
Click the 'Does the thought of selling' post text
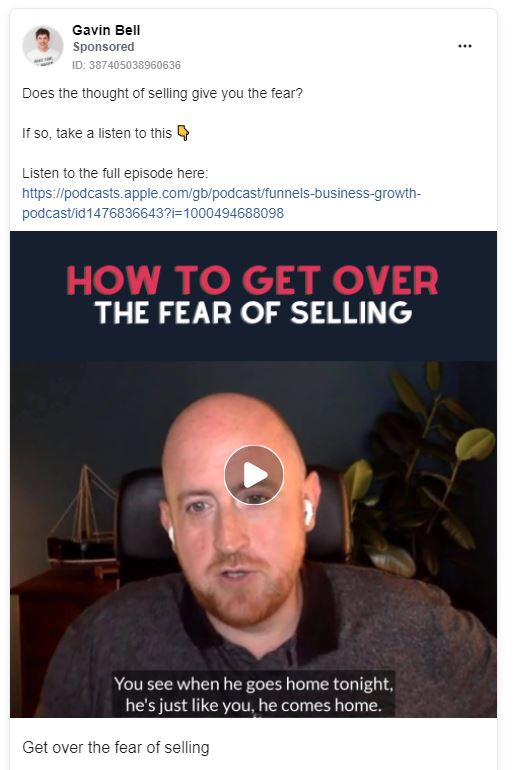(163, 93)
